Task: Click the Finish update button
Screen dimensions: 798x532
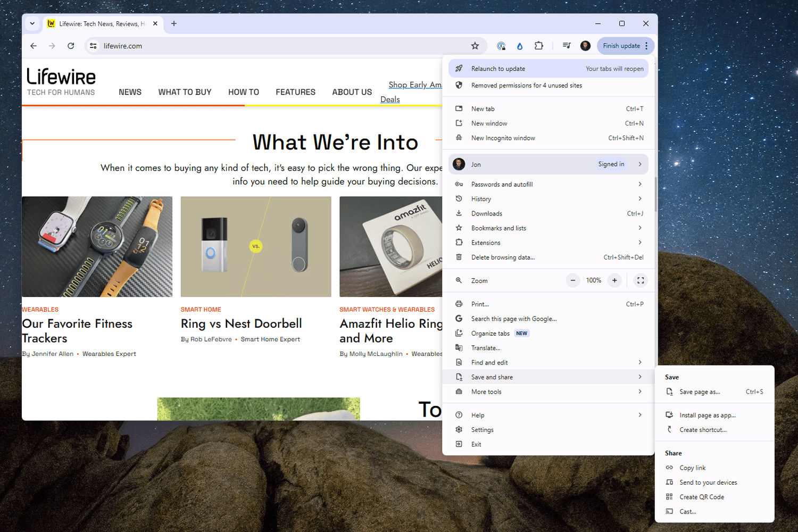Action: pos(621,46)
